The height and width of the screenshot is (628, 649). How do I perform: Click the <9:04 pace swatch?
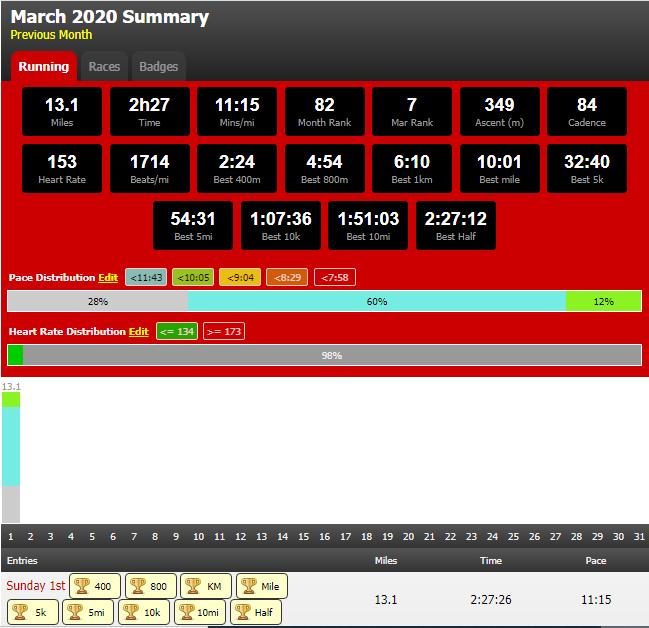point(240,277)
